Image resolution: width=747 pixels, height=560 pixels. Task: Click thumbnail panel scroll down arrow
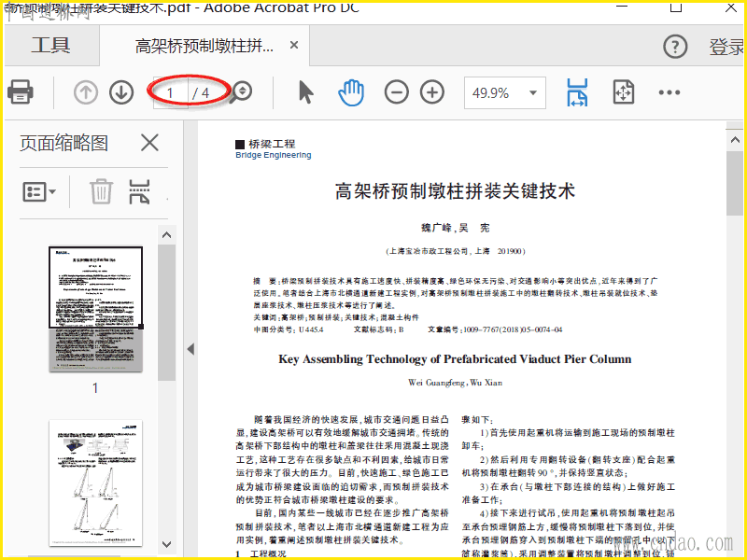pyautogui.click(x=166, y=544)
